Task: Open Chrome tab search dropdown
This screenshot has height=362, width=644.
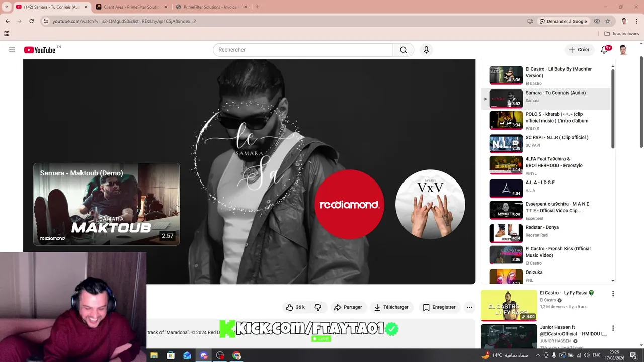Action: click(x=7, y=7)
